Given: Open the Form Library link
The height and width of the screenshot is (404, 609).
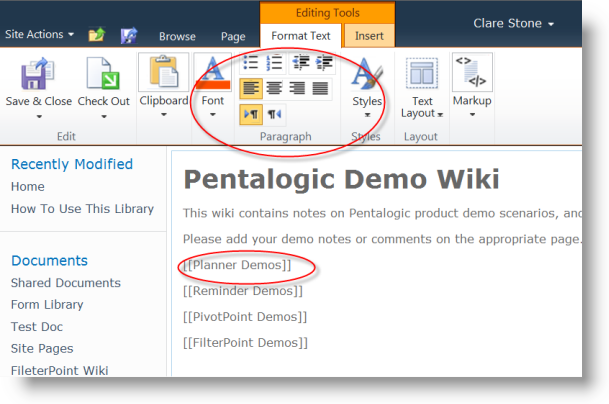Looking at the screenshot, I should [x=47, y=305].
